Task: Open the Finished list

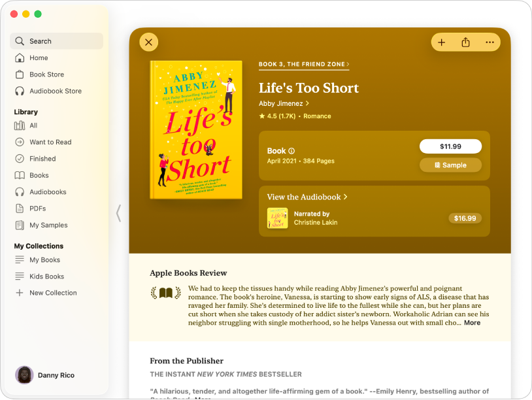Action: tap(56, 159)
